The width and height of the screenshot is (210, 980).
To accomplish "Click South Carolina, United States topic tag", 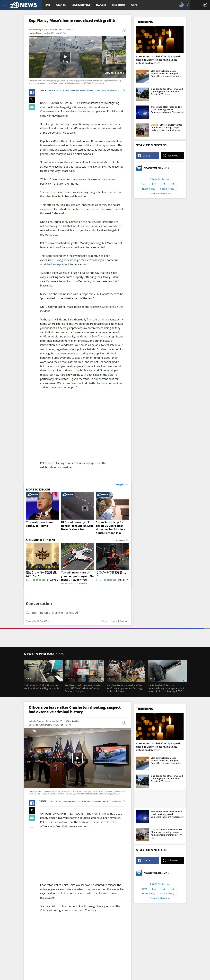I will pyautogui.click(x=78, y=90).
